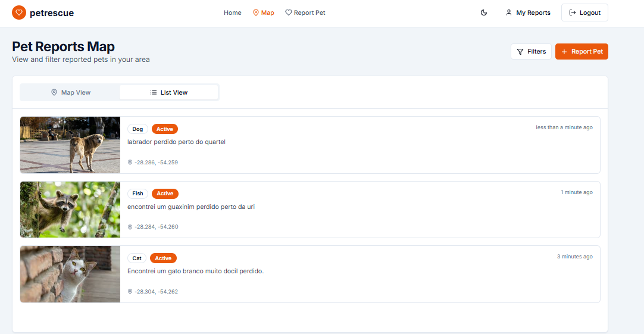Click the Dog category badge

pyautogui.click(x=137, y=129)
